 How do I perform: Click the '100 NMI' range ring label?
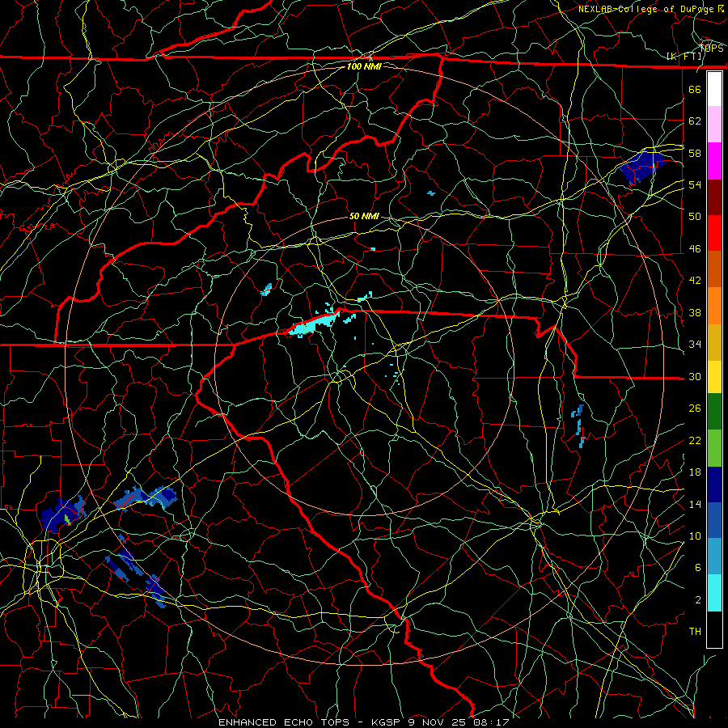pos(364,66)
